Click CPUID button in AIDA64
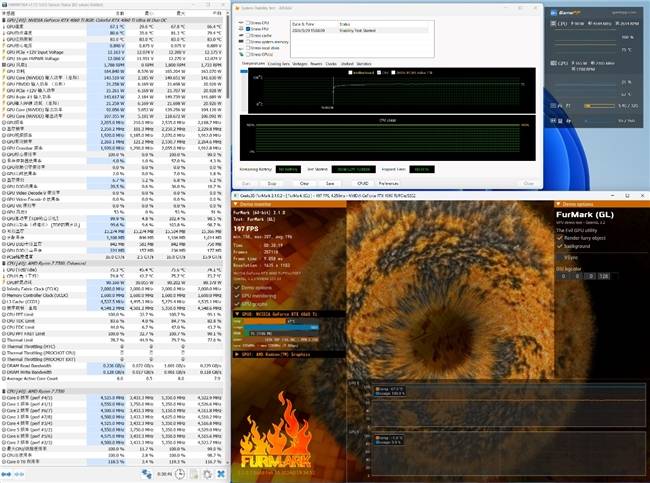The width and height of the screenshot is (650, 483). [362, 183]
